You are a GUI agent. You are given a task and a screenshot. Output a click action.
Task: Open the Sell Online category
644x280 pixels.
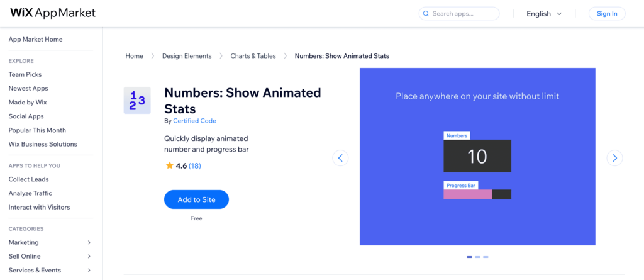pyautogui.click(x=25, y=257)
